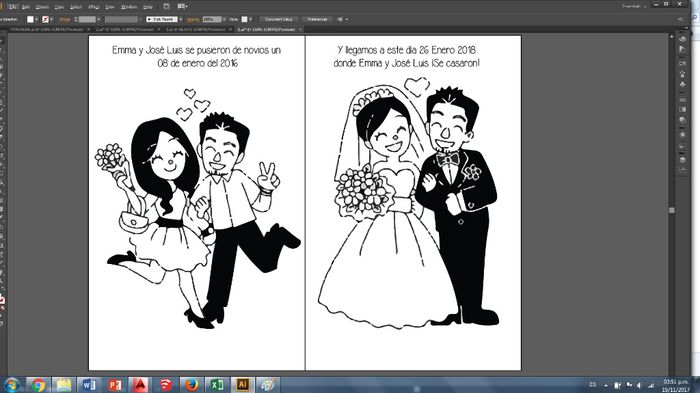Viewport: 700px width, 393px height.
Task: Open Google Chrome from the taskbar
Action: [38, 385]
